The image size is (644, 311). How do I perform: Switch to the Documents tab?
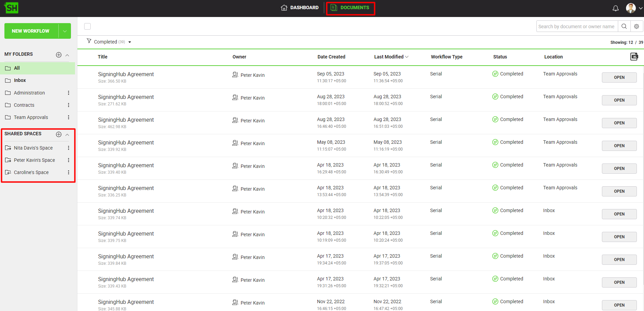[350, 7]
